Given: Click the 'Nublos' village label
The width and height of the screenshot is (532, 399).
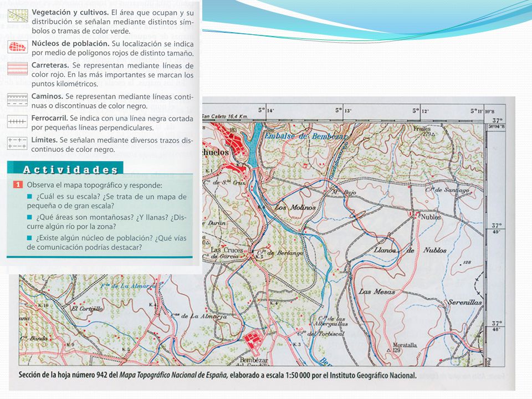Looking at the screenshot, I should tap(431, 217).
